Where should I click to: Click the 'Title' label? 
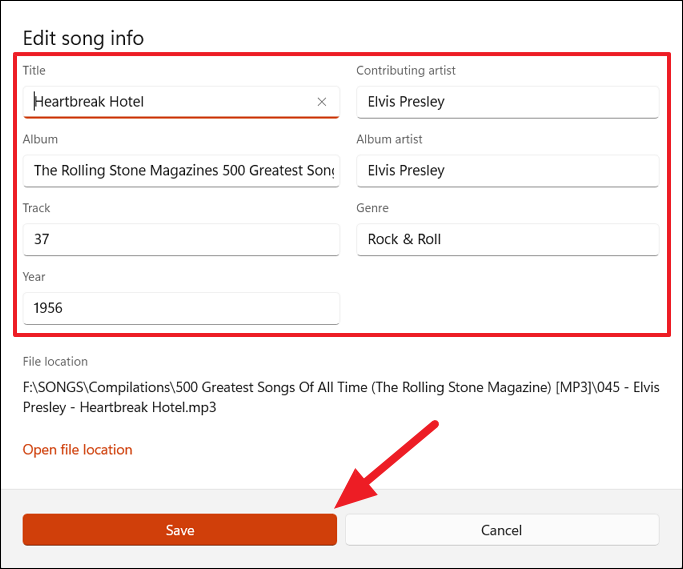pyautogui.click(x=34, y=71)
